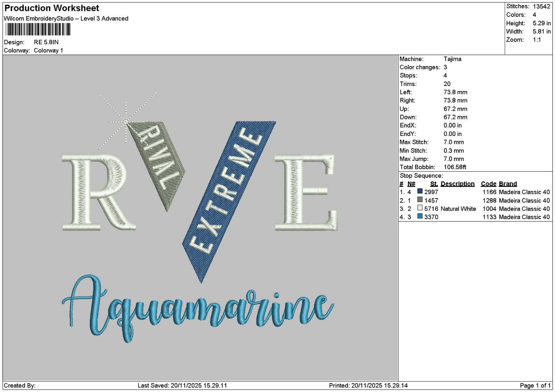Click the 'Stop Sequence:' label
Viewport: 555px width, 392px height.
point(421,175)
